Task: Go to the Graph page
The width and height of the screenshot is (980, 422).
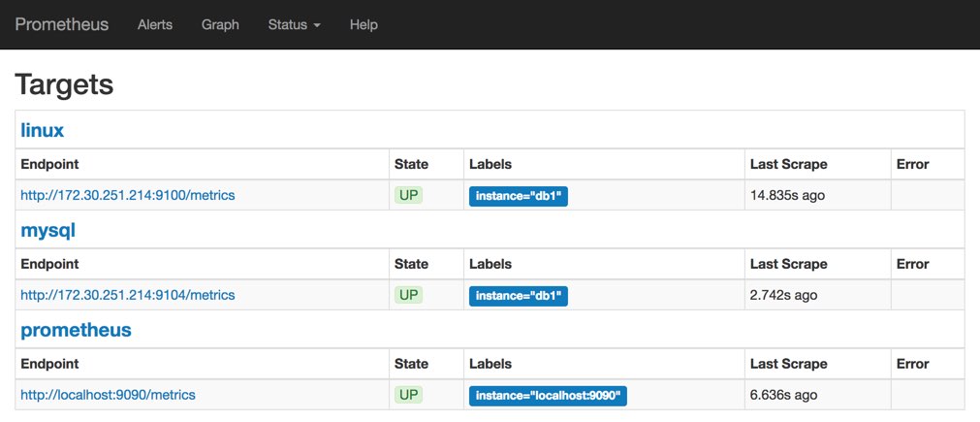Action: pos(220,24)
